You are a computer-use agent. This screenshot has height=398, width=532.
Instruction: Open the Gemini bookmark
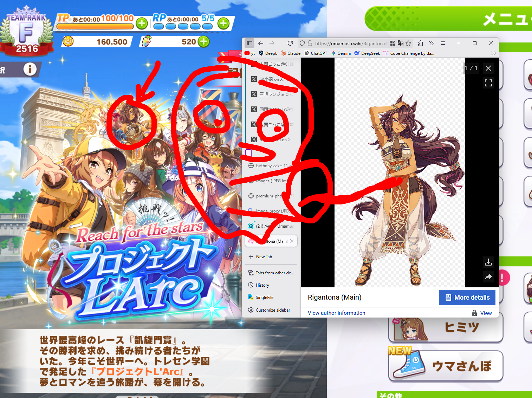(x=341, y=53)
